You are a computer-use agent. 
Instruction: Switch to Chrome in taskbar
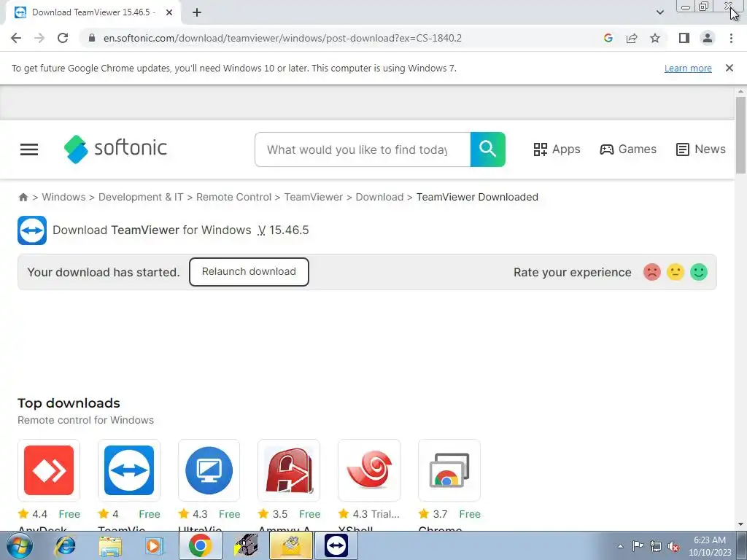(x=200, y=545)
